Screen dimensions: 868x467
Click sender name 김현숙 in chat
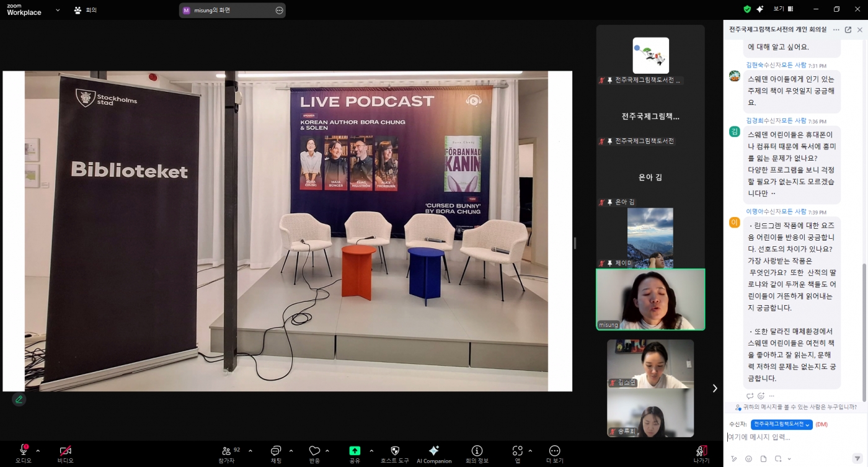pos(755,65)
